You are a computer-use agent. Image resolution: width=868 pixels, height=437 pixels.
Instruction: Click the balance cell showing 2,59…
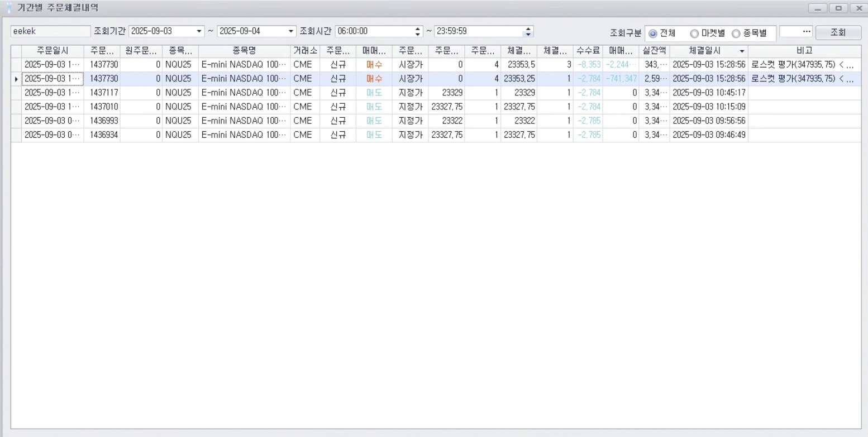click(x=654, y=79)
